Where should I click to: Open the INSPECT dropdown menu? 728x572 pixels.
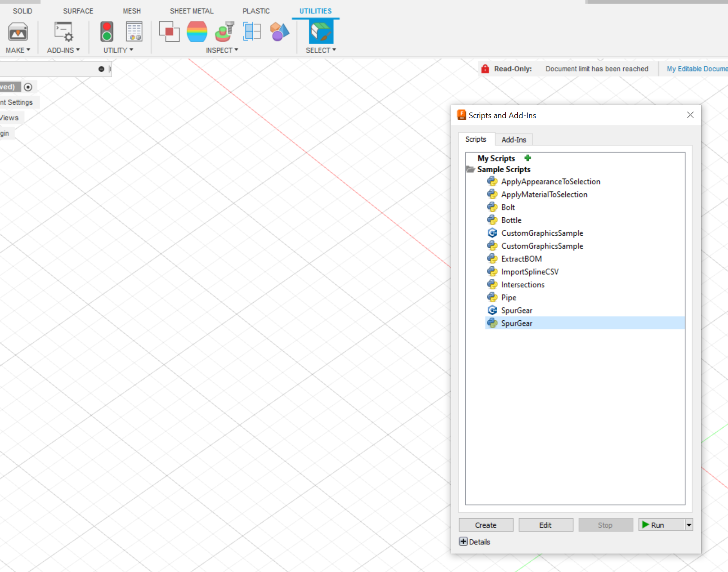pyautogui.click(x=222, y=50)
